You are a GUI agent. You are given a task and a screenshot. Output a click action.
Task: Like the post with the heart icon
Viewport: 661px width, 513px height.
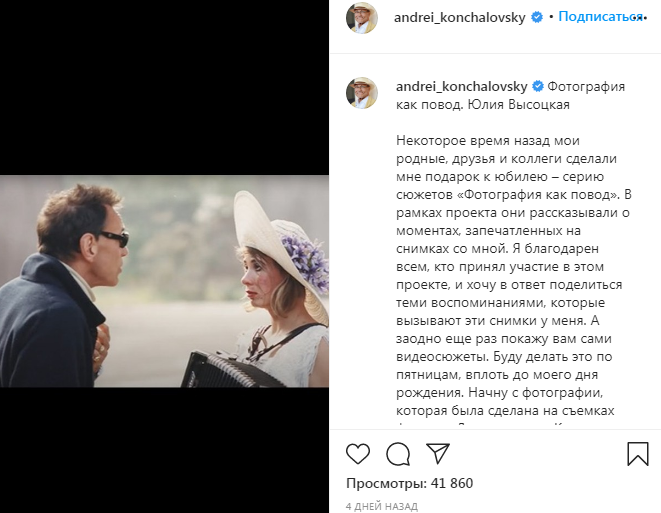click(358, 454)
